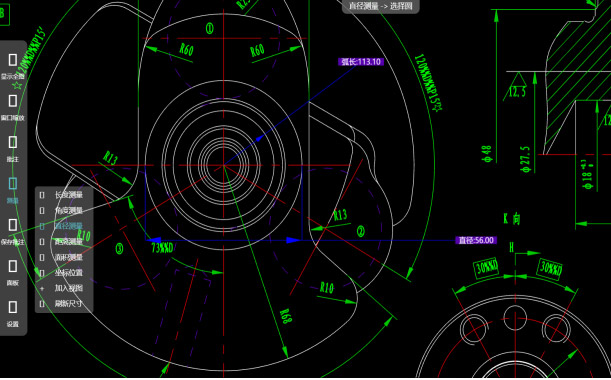Click the 直径:56.00 measurement label
The width and height of the screenshot is (611, 380).
476,240
